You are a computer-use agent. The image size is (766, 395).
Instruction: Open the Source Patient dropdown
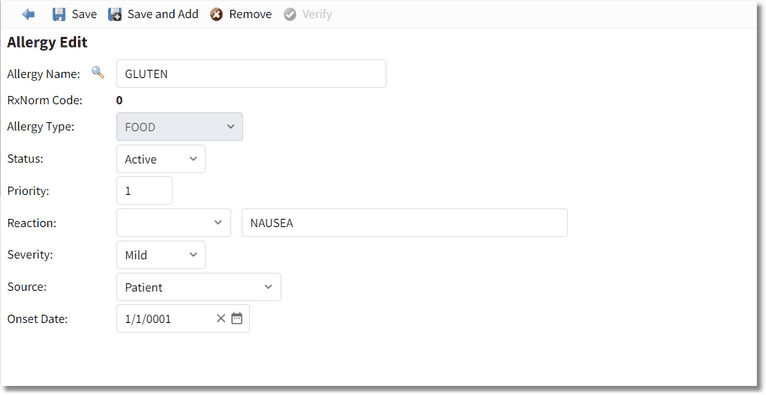(198, 287)
